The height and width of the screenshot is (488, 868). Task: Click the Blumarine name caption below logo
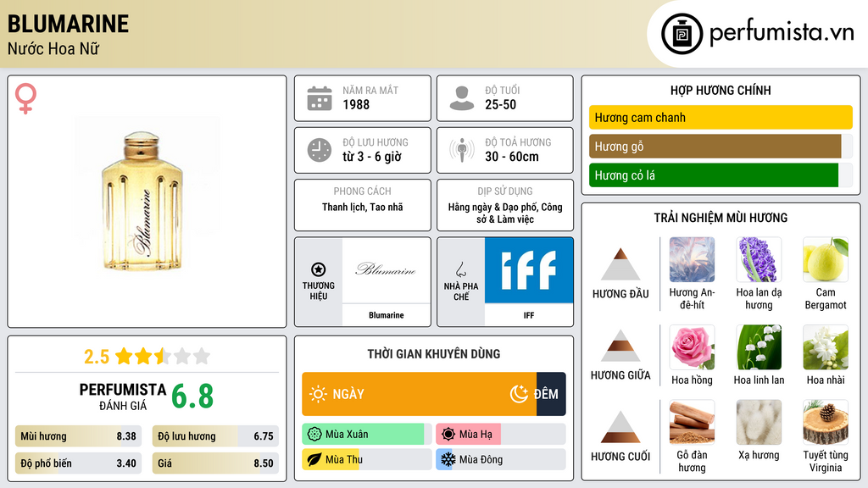(x=387, y=315)
